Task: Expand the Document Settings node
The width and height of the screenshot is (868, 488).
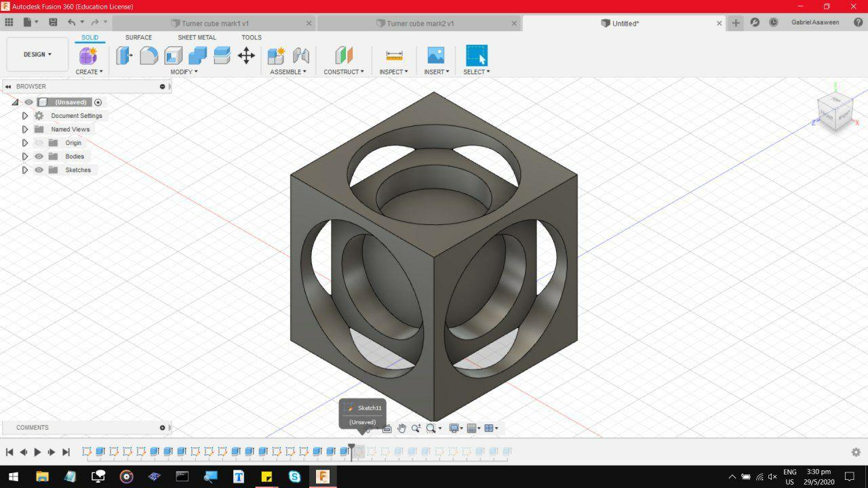Action: click(x=25, y=116)
